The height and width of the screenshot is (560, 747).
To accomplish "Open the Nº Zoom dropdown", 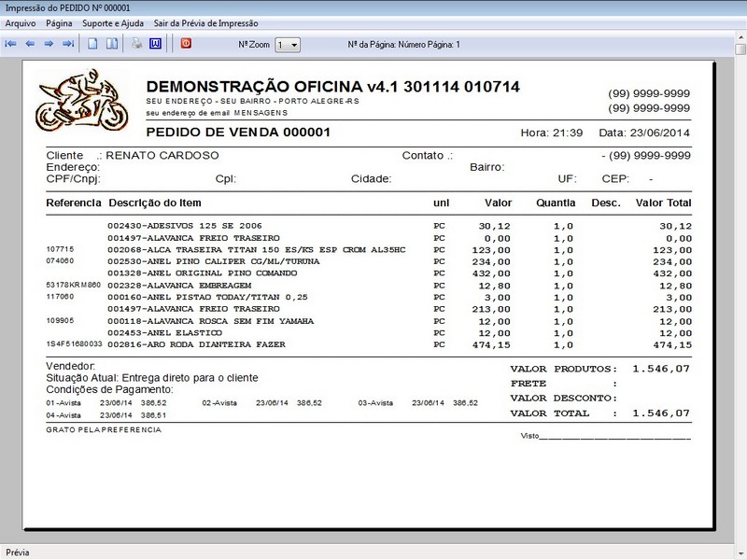I will (x=288, y=45).
